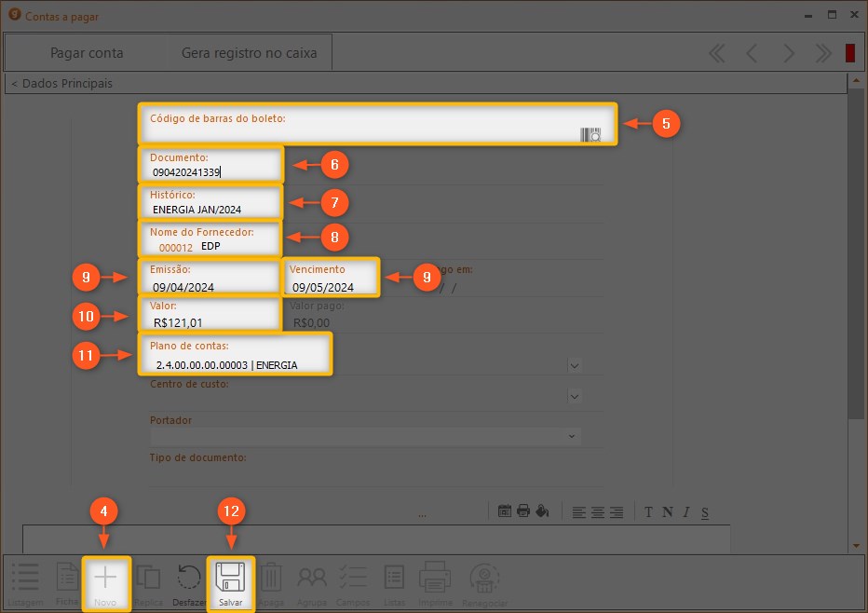
Task: Go to the last record with double-right arrow
Action: (823, 53)
